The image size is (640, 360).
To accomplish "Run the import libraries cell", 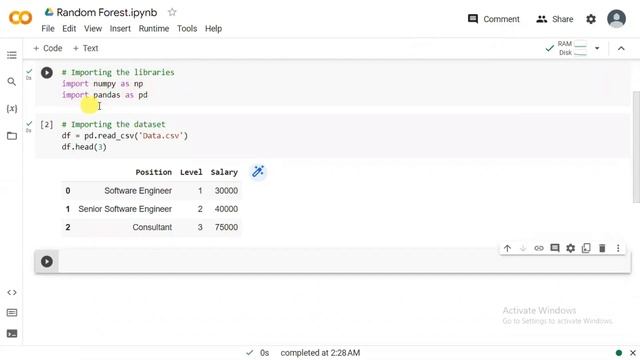I will (47, 73).
